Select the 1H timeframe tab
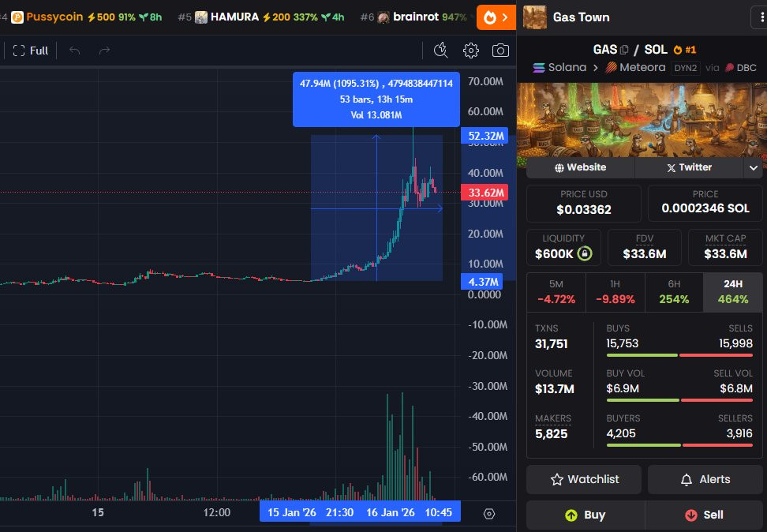 click(x=615, y=292)
